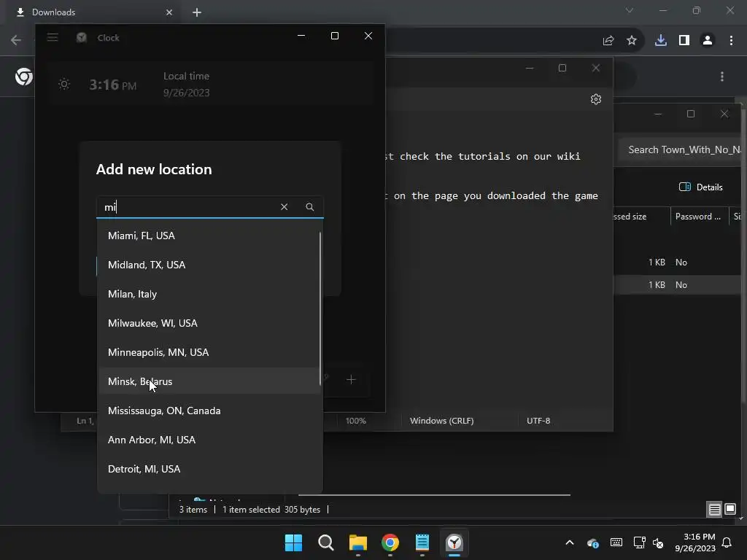The width and height of the screenshot is (747, 560).
Task: Open a new Chrome tab
Action: pos(197,12)
